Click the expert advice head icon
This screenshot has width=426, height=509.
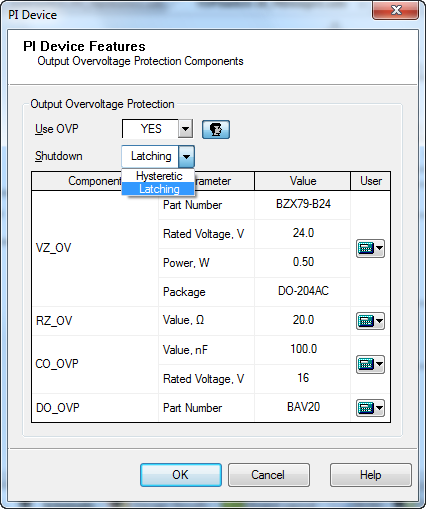[216, 129]
